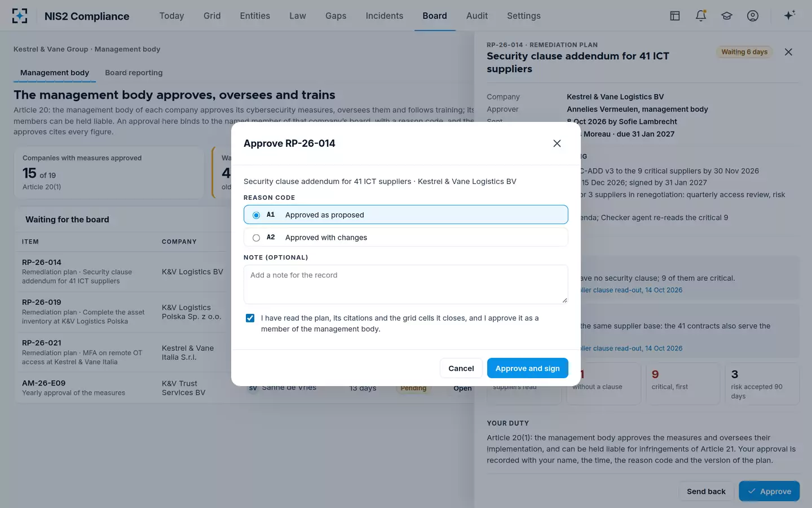The image size is (812, 508).
Task: Select the RP-26-019 row item
Action: pyautogui.click(x=42, y=303)
